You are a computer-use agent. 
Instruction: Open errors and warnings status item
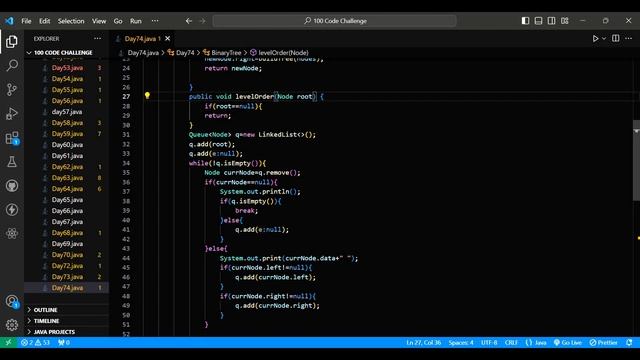tap(35, 342)
